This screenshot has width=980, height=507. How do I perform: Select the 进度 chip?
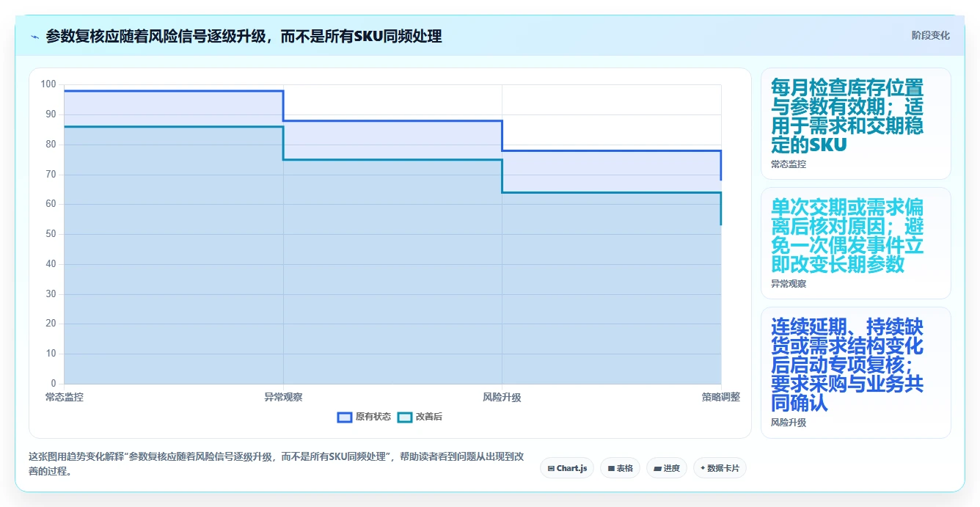pyautogui.click(x=666, y=468)
